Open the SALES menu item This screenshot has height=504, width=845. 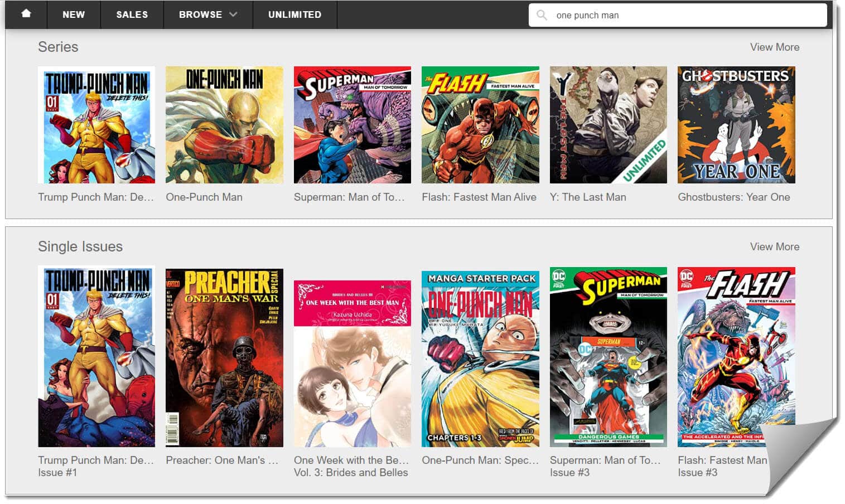pos(132,14)
